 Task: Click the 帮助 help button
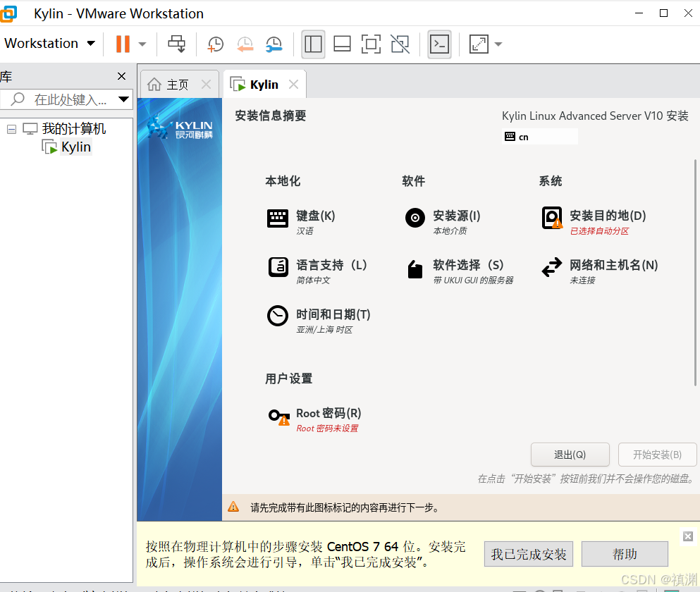(x=625, y=554)
